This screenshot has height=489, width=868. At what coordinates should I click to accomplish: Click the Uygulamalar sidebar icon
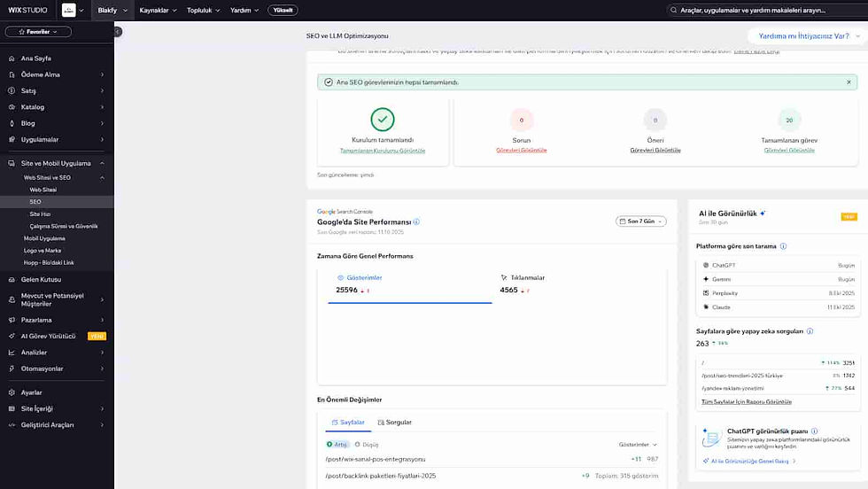[12, 140]
